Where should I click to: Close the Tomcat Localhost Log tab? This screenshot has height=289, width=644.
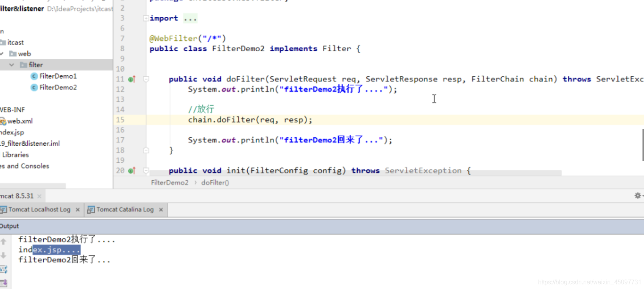(x=77, y=210)
